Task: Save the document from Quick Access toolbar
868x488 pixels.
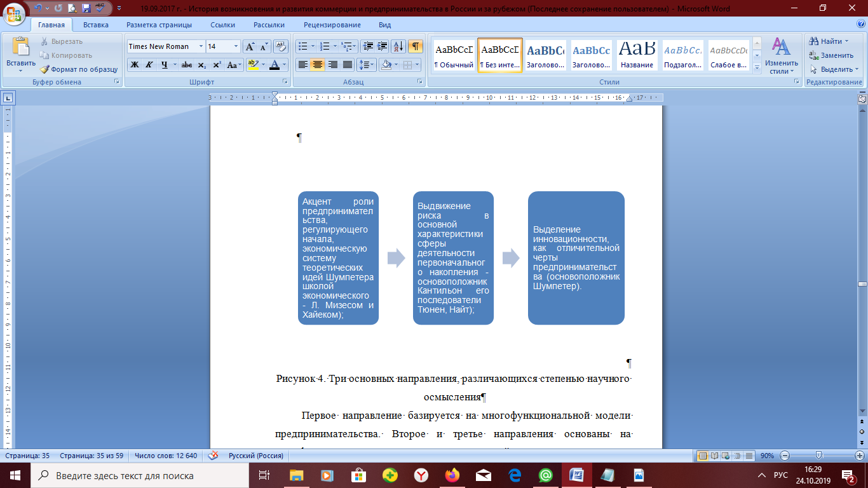Action: 86,9
